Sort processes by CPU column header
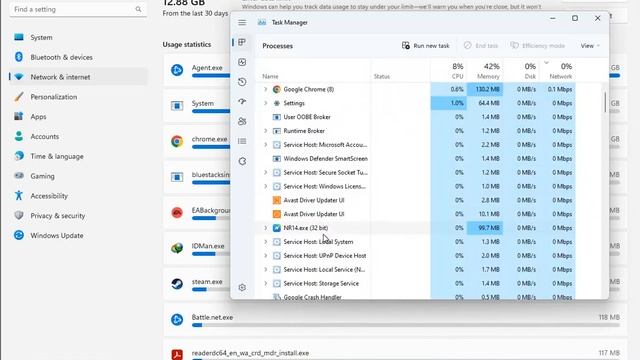 pyautogui.click(x=448, y=71)
